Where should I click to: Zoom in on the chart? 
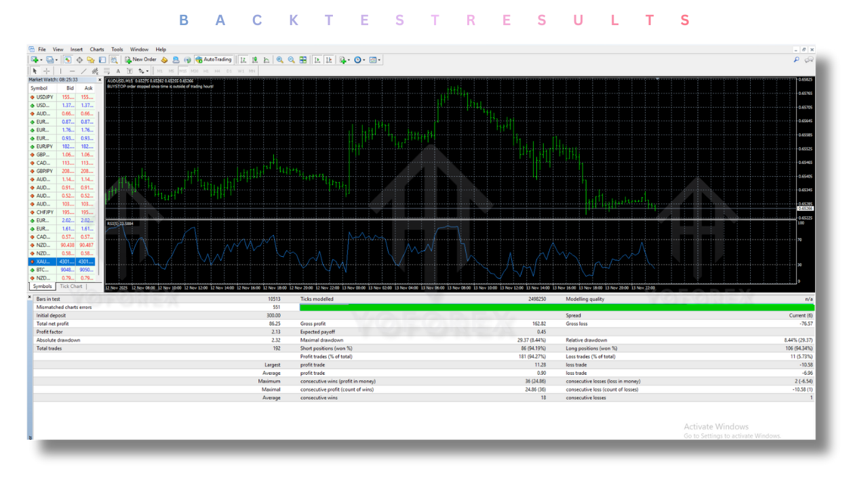point(279,60)
